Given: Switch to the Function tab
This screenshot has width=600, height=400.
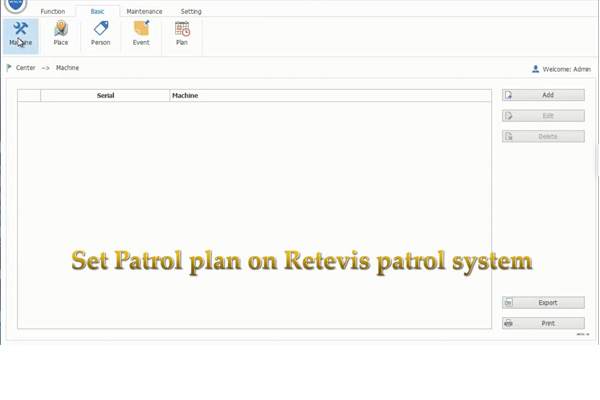Looking at the screenshot, I should (53, 11).
